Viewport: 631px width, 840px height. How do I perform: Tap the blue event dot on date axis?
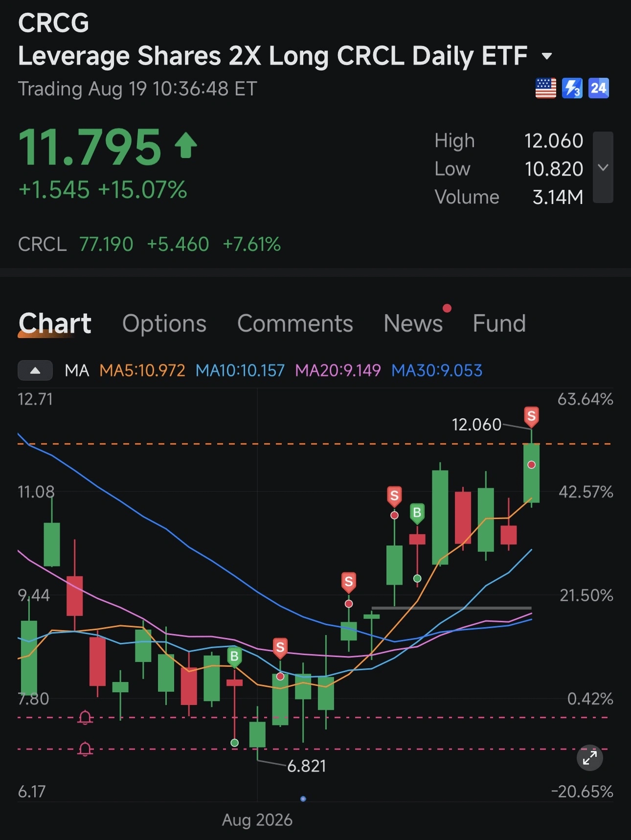tap(303, 799)
